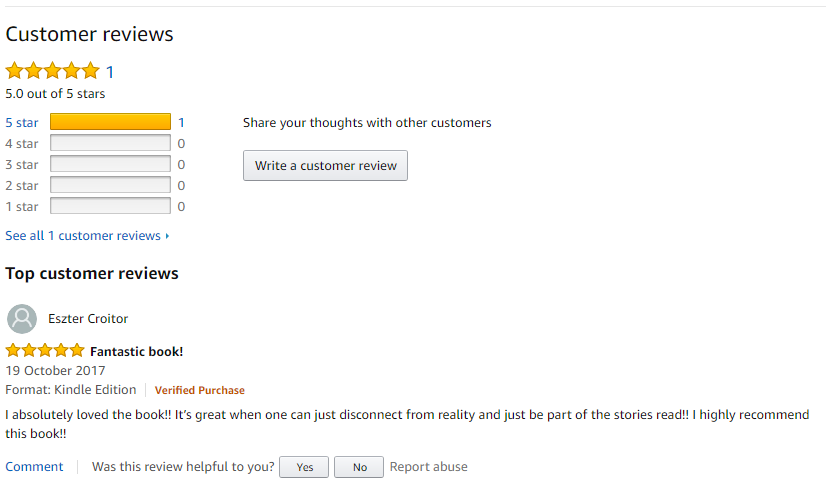Click the overall five-star rating icons

53,71
